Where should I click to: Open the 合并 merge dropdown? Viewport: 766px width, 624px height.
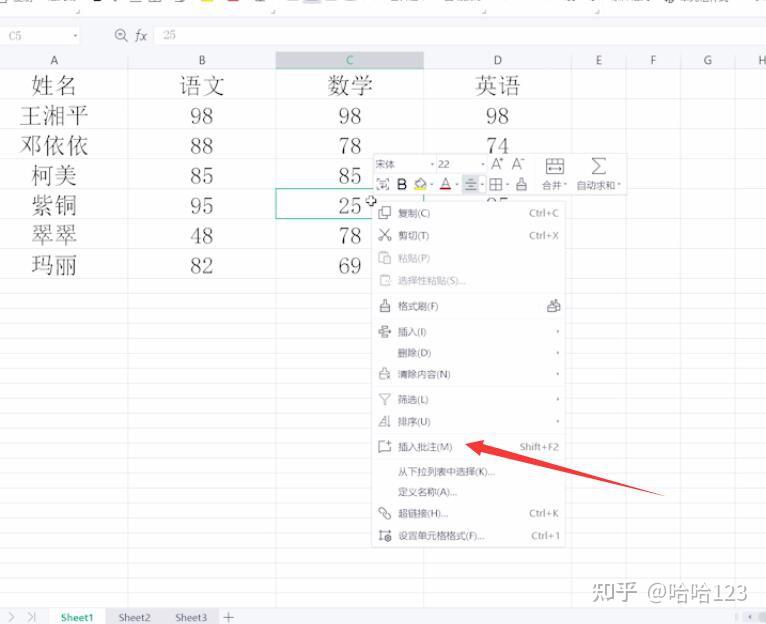[x=554, y=186]
